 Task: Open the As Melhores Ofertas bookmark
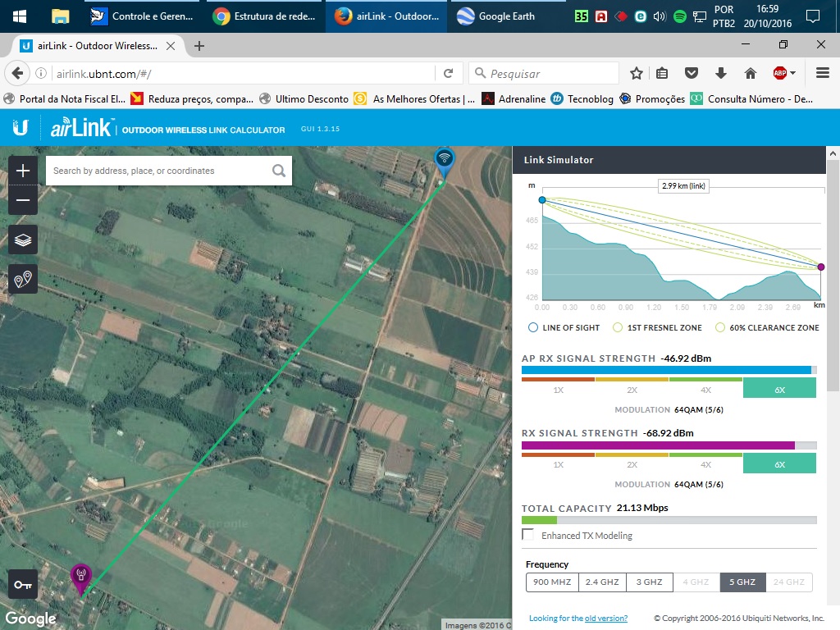414,99
